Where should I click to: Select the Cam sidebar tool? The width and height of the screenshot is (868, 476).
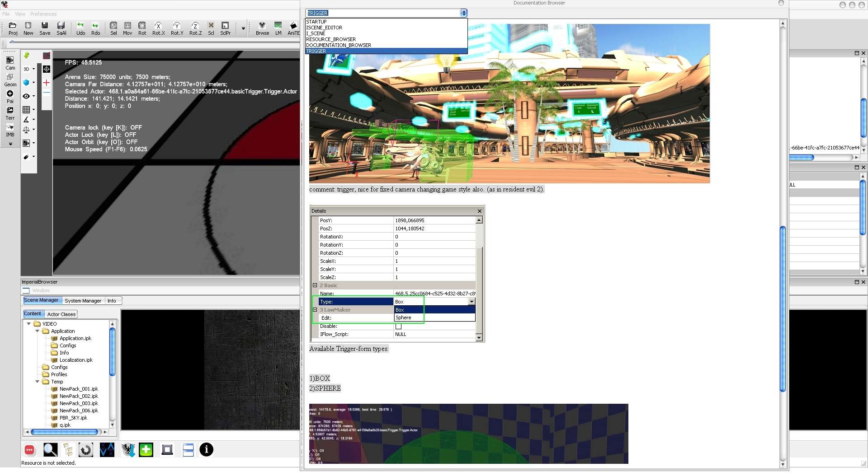tap(10, 63)
